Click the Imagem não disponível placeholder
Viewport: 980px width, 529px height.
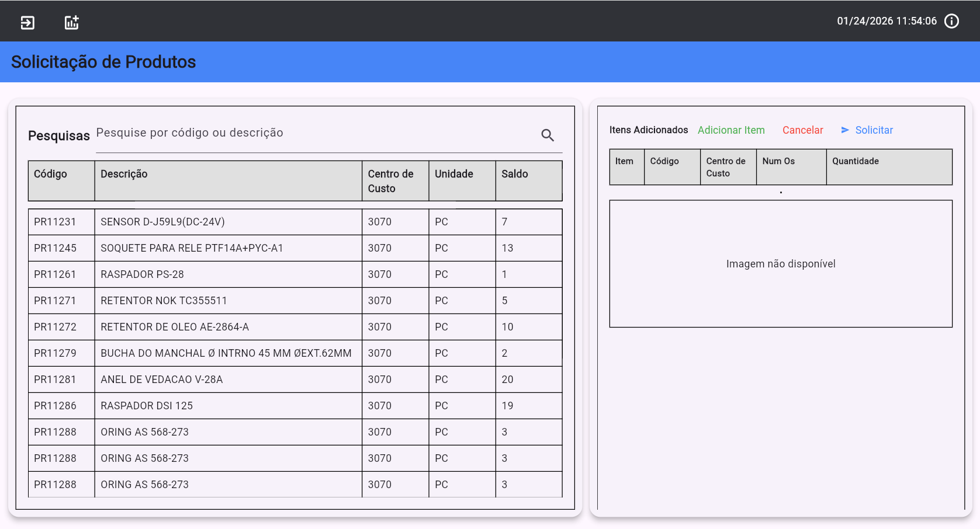pos(780,264)
